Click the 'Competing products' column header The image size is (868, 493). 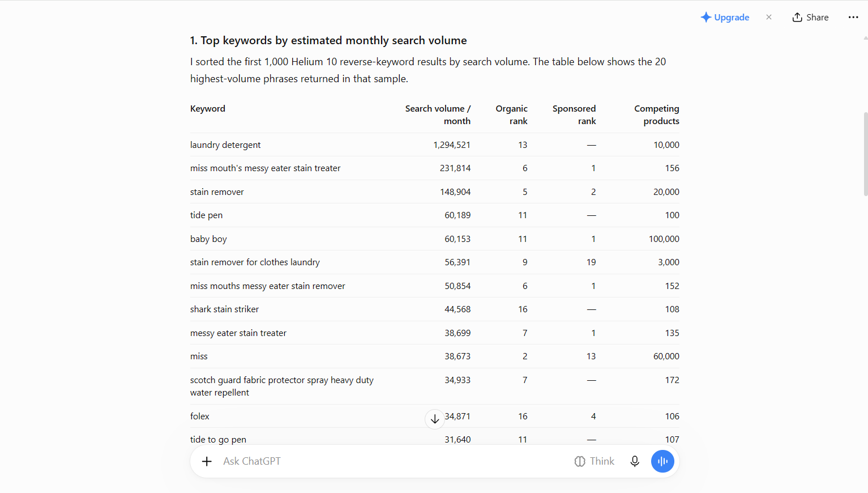pos(657,115)
